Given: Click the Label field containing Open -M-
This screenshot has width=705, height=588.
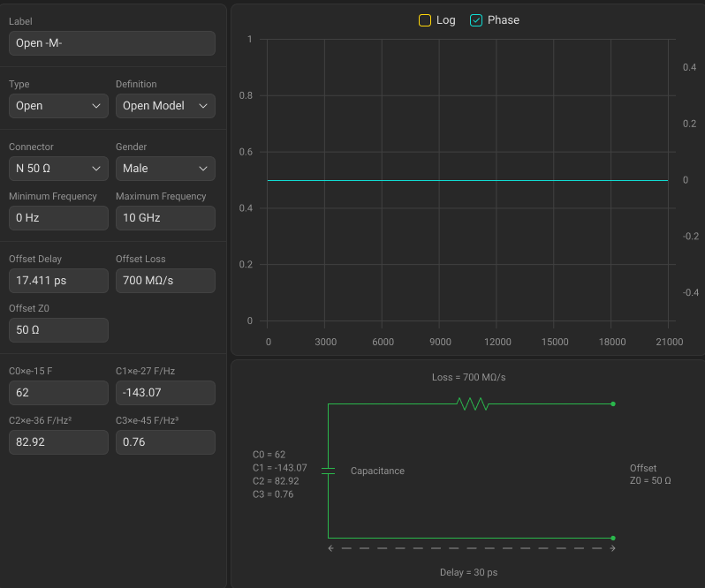Looking at the screenshot, I should tap(112, 44).
